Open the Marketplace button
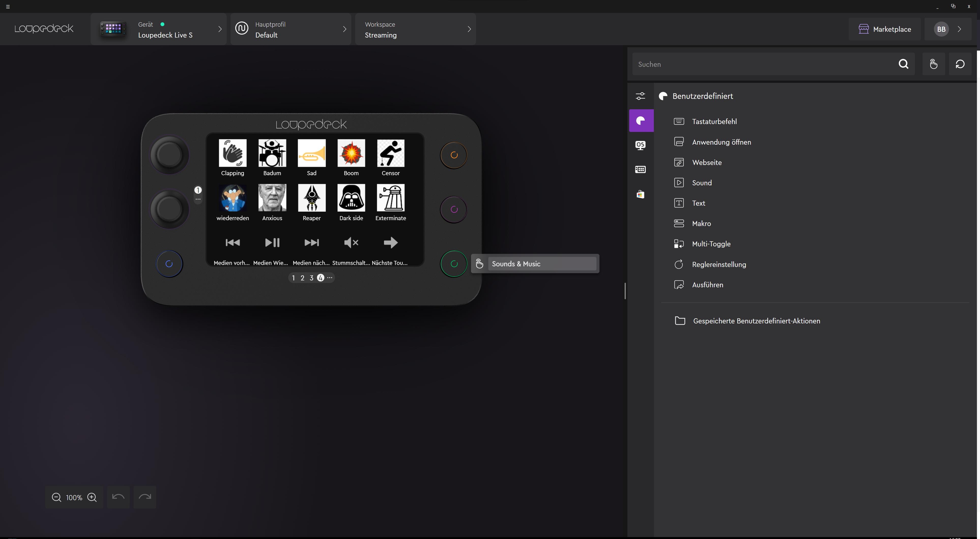 tap(884, 29)
